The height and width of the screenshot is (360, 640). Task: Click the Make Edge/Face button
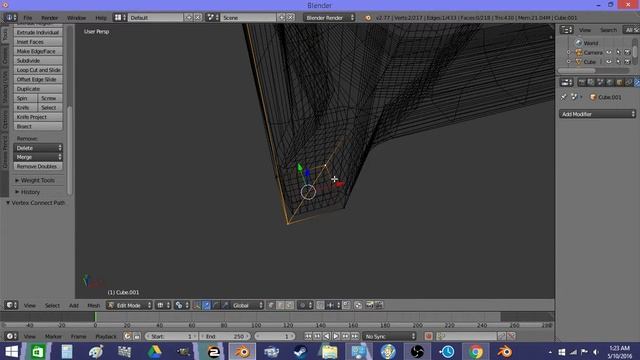pyautogui.click(x=38, y=51)
